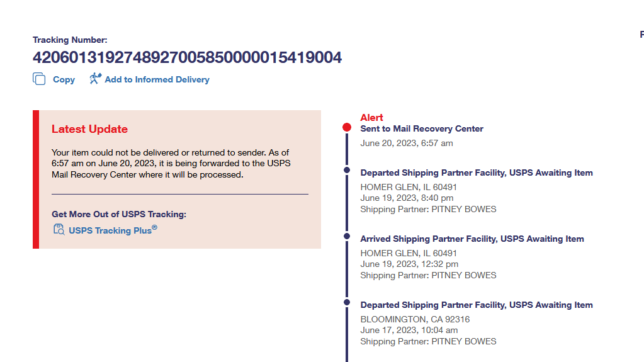Click the Get More Out of USPS Tracking heading

coord(119,214)
